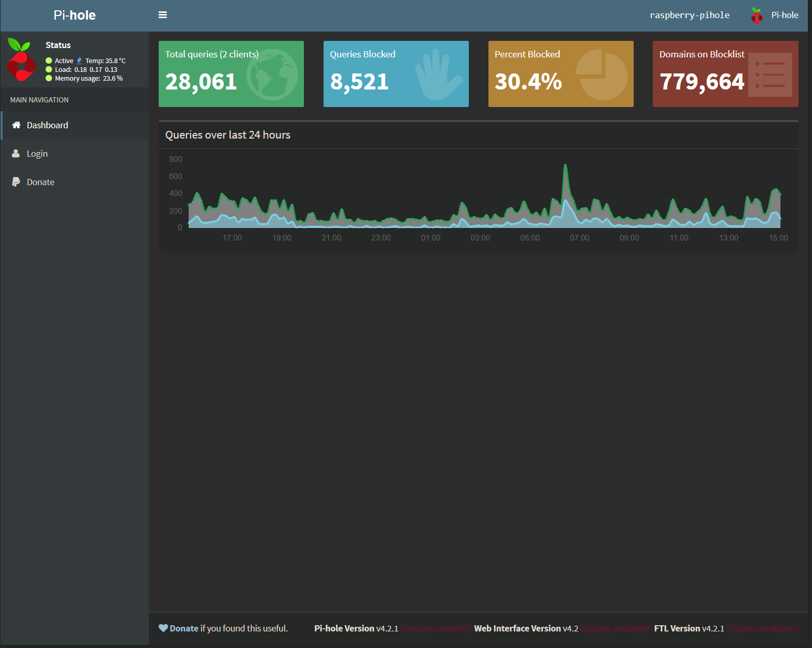Click the pie chart icon on Percent Blocked

point(602,74)
